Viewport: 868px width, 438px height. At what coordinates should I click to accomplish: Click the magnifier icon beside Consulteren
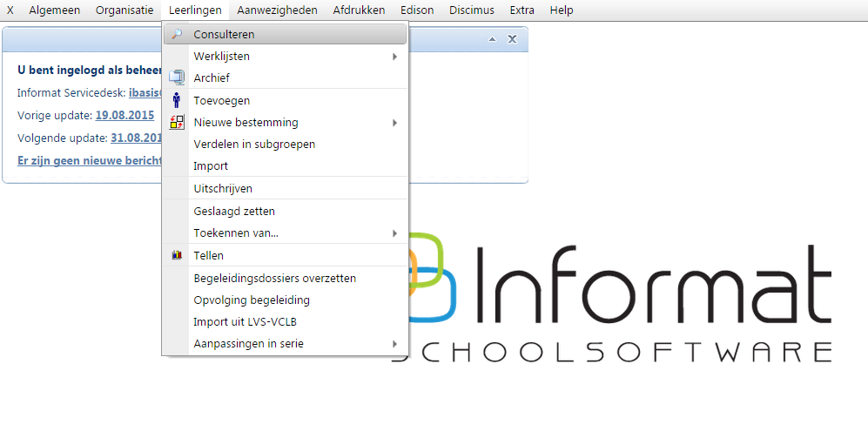(x=177, y=34)
